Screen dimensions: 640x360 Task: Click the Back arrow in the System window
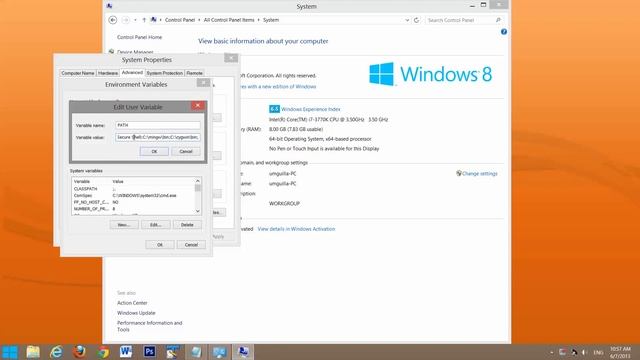point(113,20)
